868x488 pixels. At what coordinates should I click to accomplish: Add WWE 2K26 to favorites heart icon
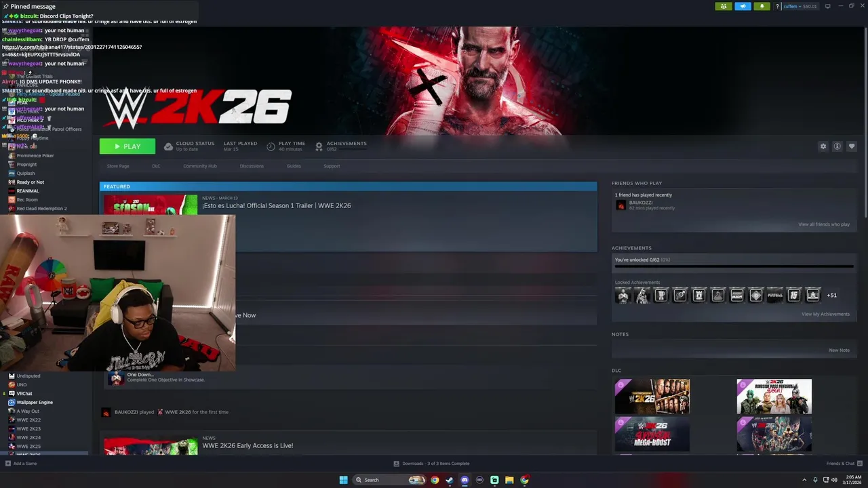click(x=852, y=146)
